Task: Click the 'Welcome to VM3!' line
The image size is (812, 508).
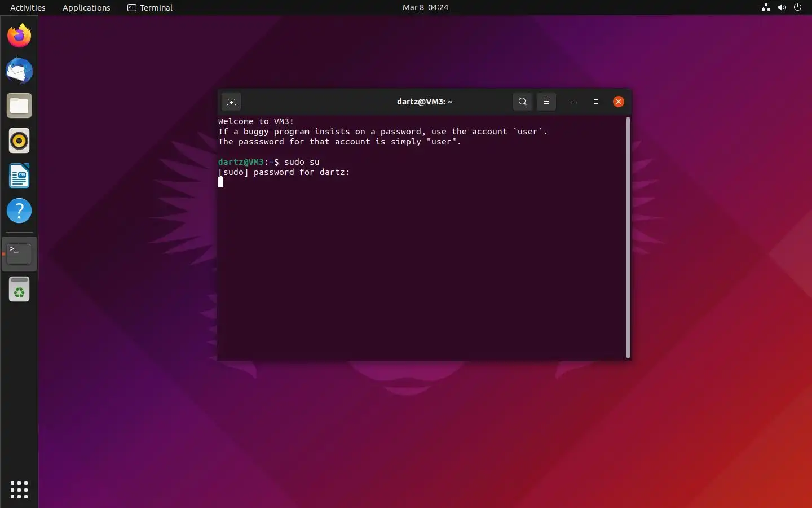Action: click(x=256, y=121)
